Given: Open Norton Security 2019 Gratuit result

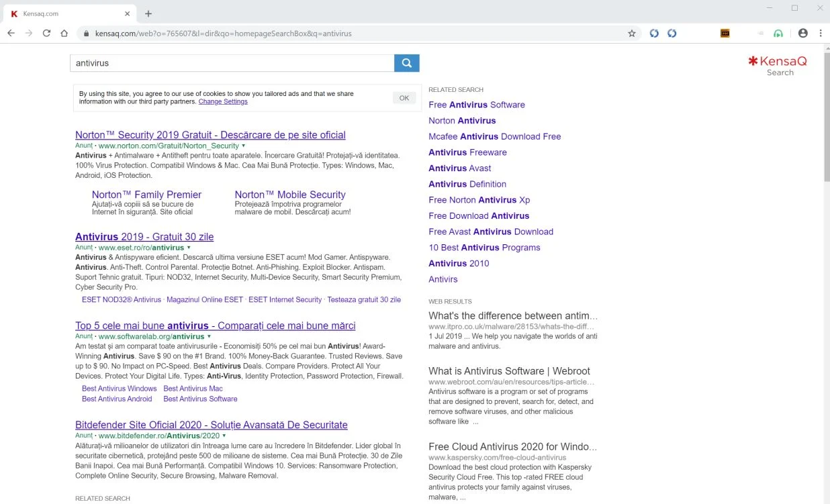Looking at the screenshot, I should pyautogui.click(x=210, y=135).
